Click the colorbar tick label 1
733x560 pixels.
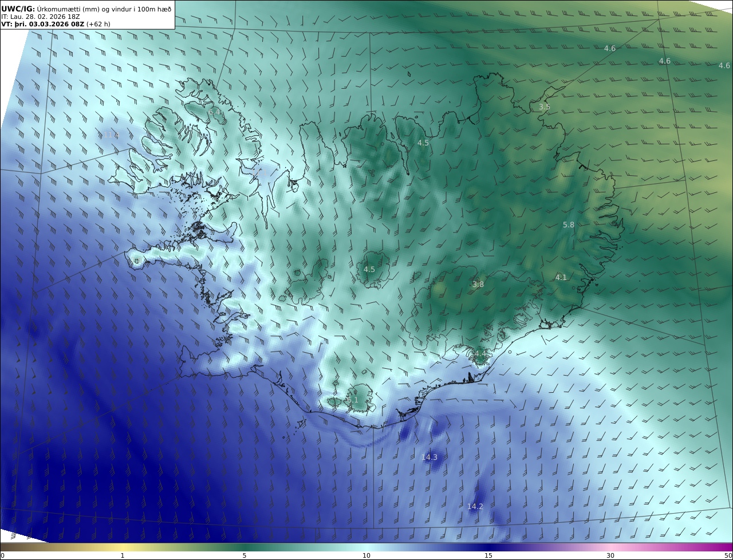[123, 555]
